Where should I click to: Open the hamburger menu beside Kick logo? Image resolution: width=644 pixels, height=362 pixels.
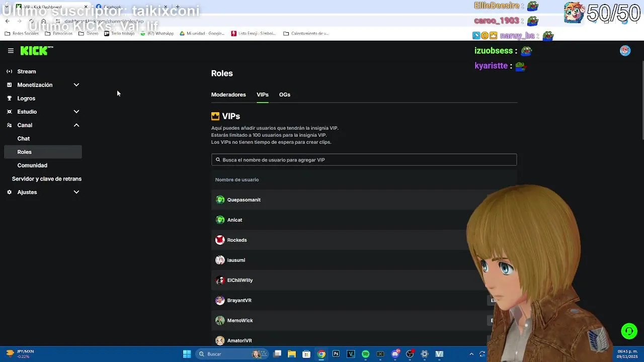point(11,51)
